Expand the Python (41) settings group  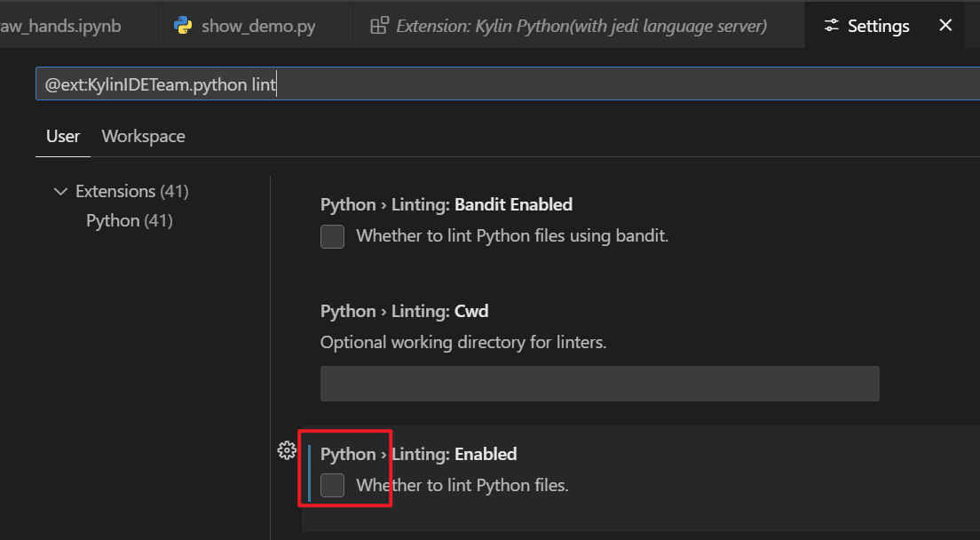click(130, 220)
